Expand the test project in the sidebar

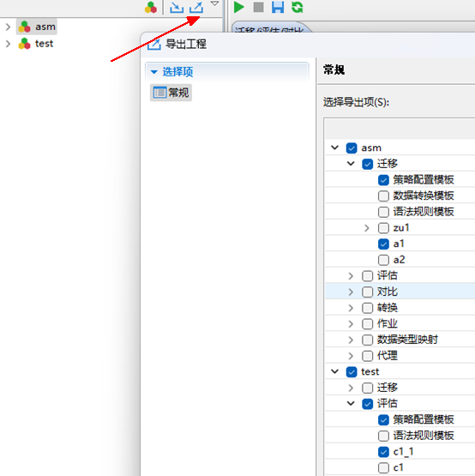9,44
